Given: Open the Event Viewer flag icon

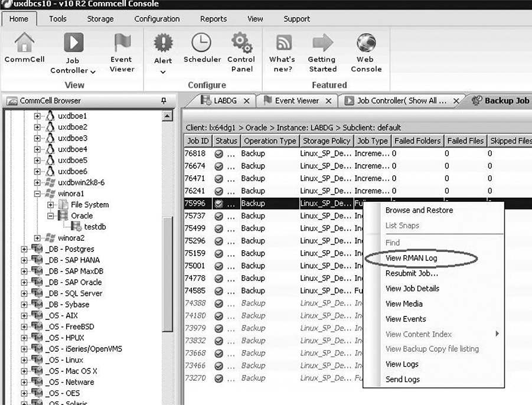Looking at the screenshot, I should (x=122, y=42).
